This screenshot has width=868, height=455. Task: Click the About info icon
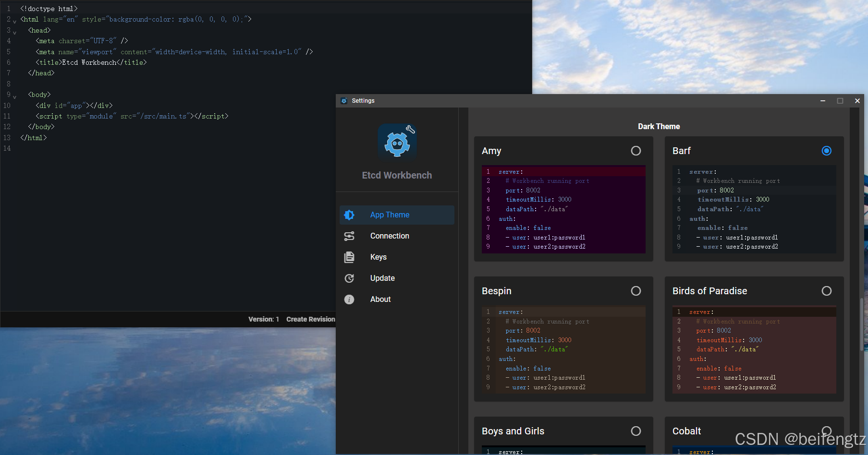coord(349,299)
